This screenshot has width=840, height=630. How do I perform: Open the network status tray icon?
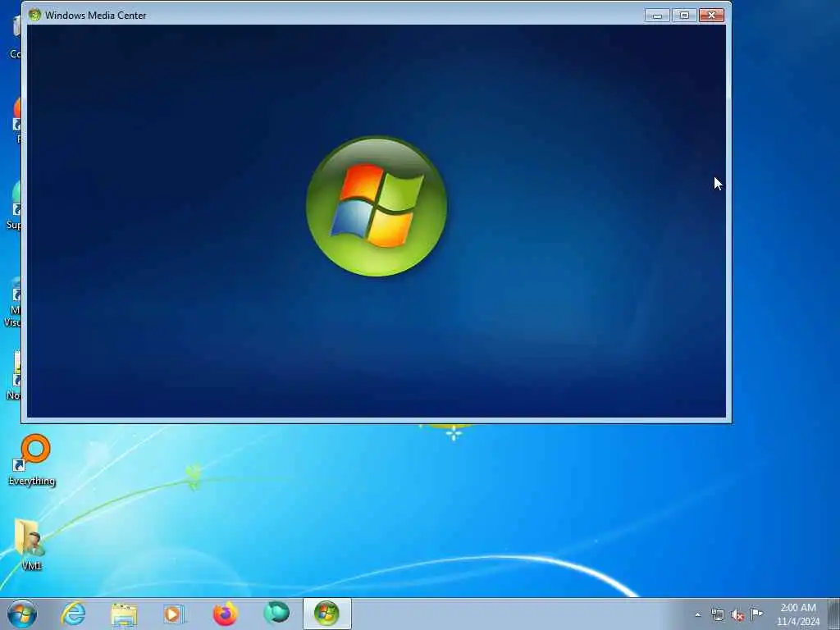[717, 615]
